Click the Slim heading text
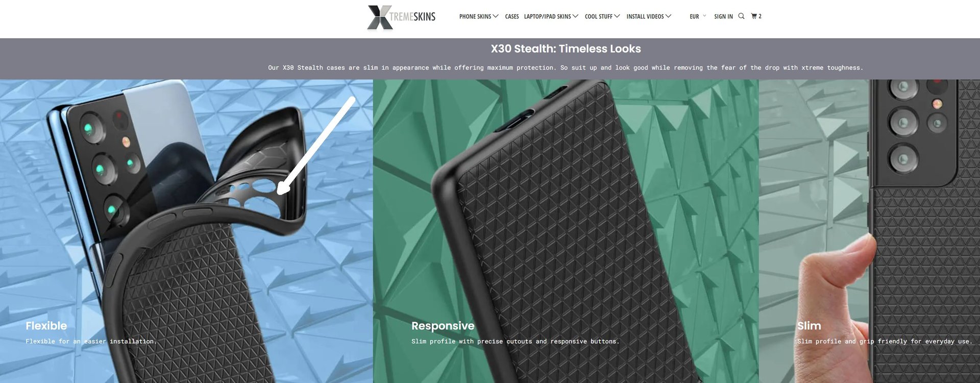Screen dimensions: 980x383 click(809, 326)
